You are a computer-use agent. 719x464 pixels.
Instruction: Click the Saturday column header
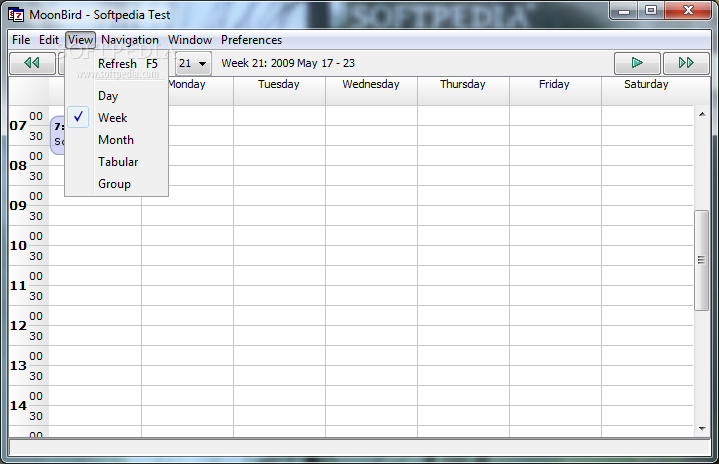pyautogui.click(x=647, y=91)
